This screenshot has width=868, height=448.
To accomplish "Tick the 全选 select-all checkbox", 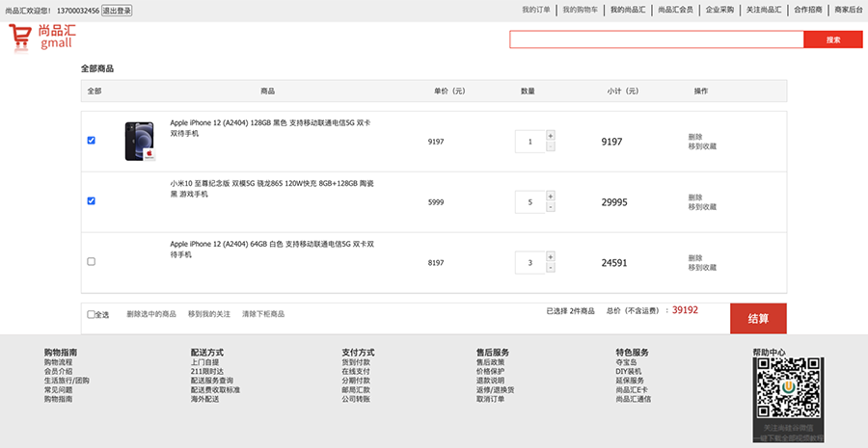I will 91,314.
